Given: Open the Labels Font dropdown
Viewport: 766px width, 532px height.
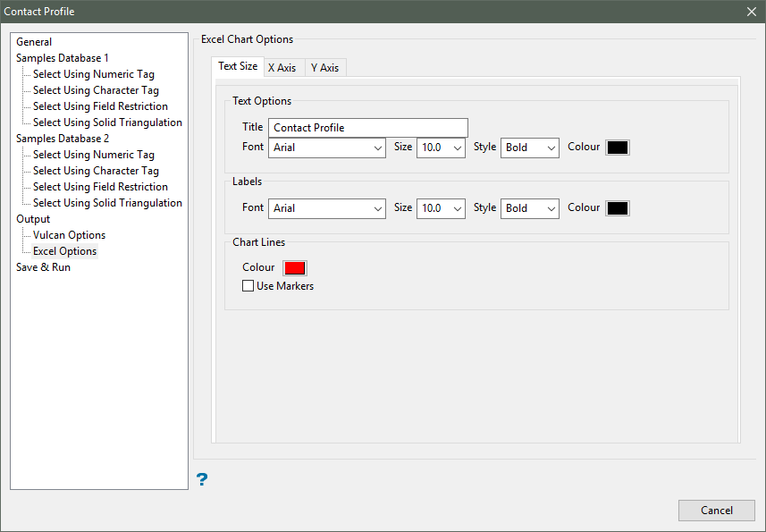Looking at the screenshot, I should (327, 208).
